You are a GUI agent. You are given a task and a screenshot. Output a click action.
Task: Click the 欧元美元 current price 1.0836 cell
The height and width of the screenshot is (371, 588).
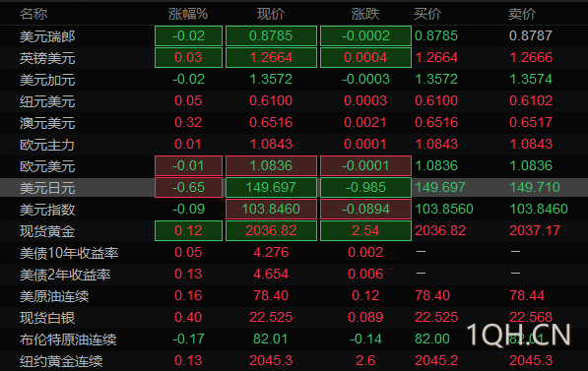(x=271, y=165)
